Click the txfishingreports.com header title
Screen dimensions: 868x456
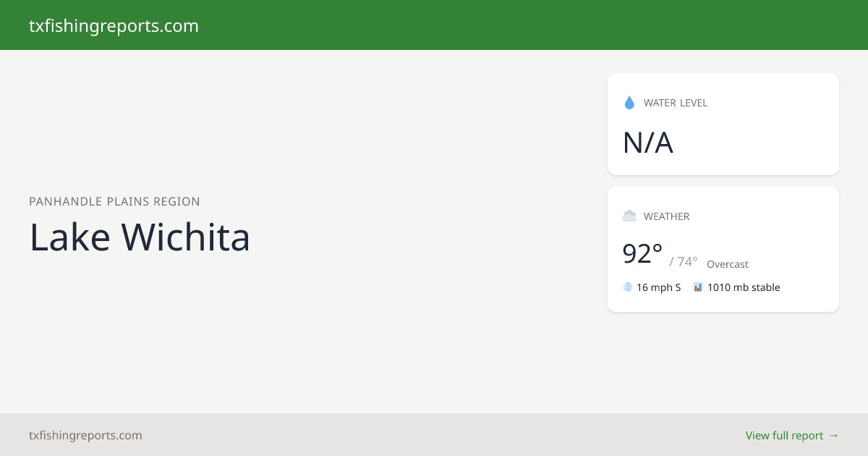pos(114,26)
